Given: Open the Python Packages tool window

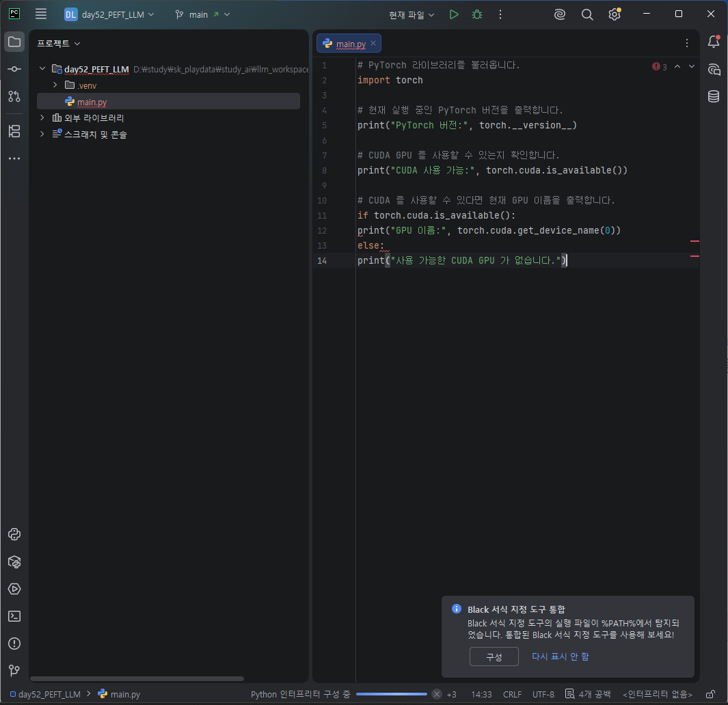Looking at the screenshot, I should pos(14,562).
